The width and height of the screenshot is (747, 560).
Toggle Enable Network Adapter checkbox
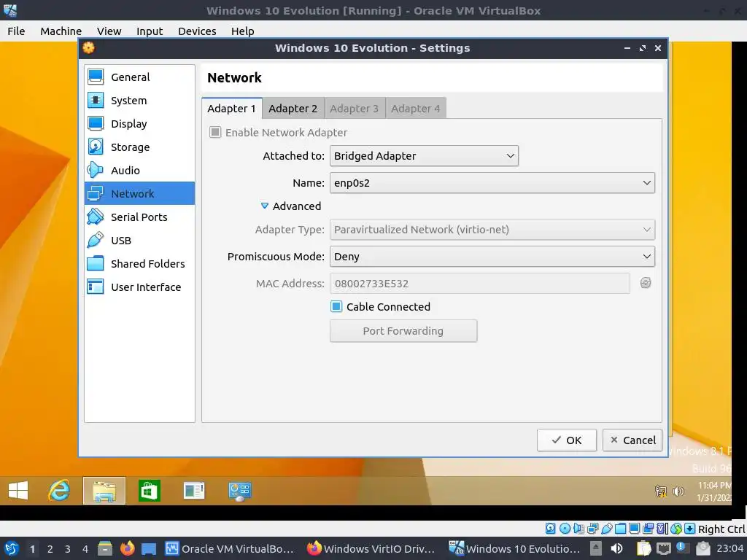click(278, 133)
